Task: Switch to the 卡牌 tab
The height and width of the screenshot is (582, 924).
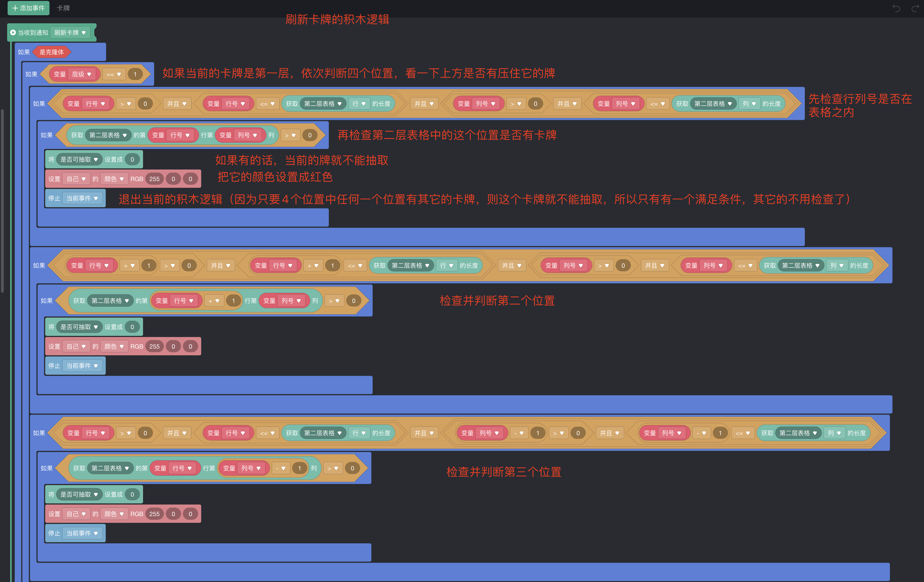Action: pos(63,8)
